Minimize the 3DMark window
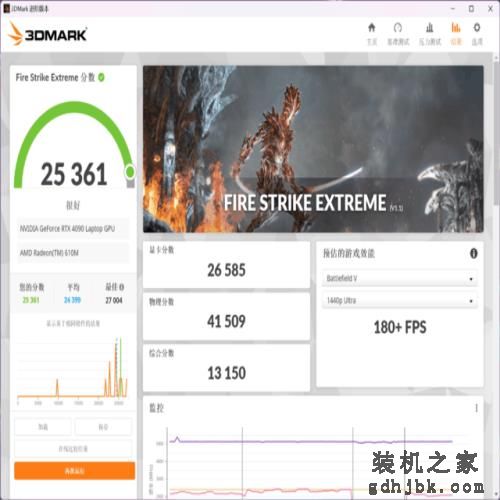The image size is (500, 500). tap(453, 9)
